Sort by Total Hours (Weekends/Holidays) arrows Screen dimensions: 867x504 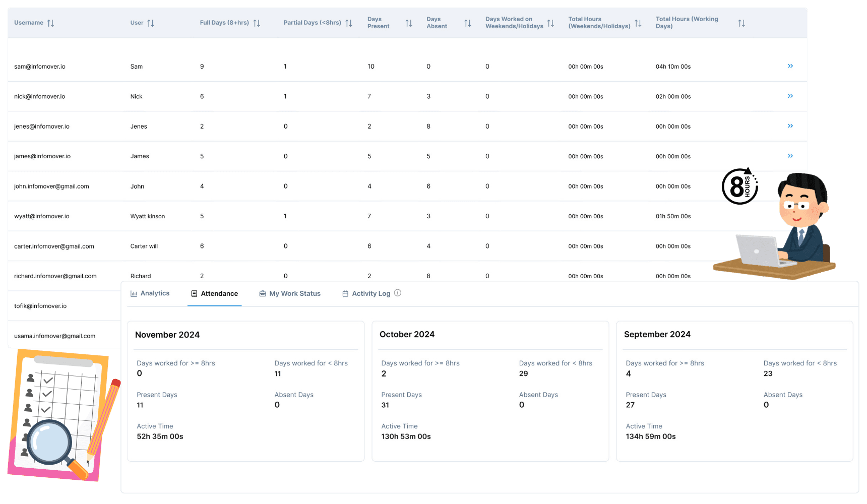coord(638,23)
